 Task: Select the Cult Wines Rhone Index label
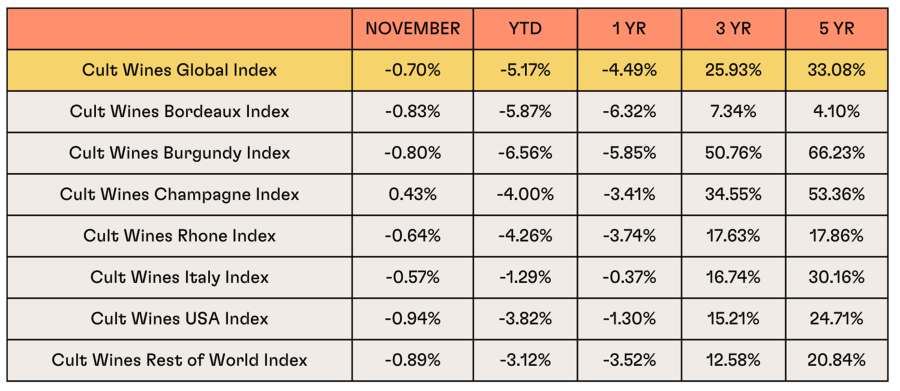[180, 235]
